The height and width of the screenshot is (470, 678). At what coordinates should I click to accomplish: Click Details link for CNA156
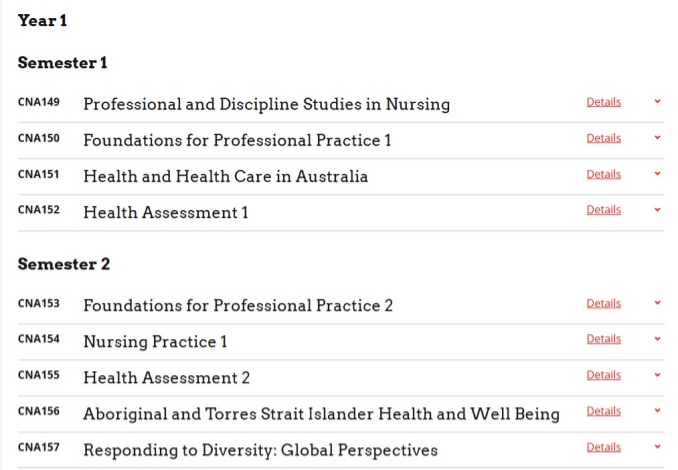[603, 411]
